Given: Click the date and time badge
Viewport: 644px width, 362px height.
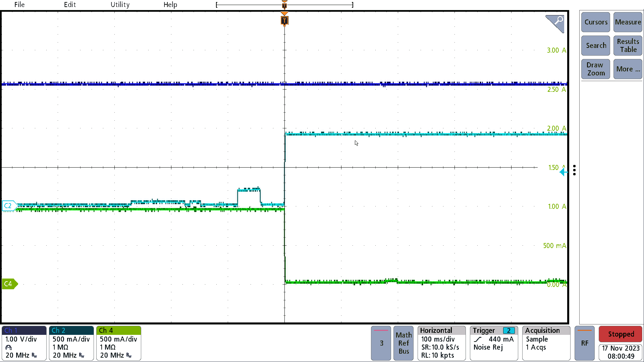Looking at the screenshot, I should (x=621, y=352).
